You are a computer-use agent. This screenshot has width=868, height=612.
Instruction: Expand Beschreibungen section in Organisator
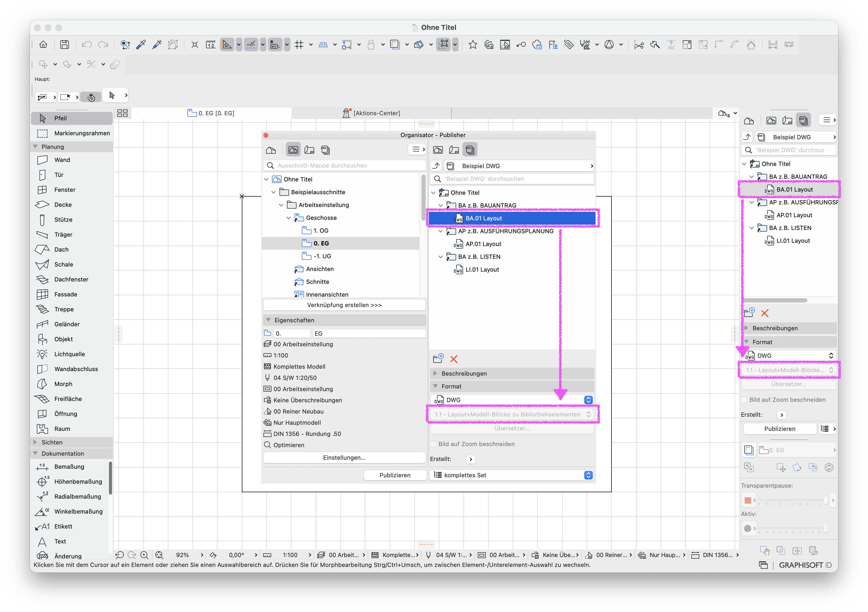coord(435,373)
